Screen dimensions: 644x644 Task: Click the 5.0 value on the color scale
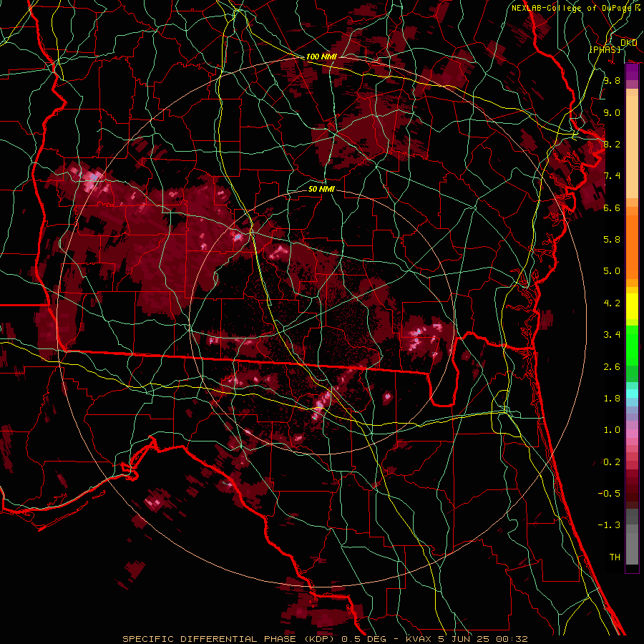tap(612, 271)
